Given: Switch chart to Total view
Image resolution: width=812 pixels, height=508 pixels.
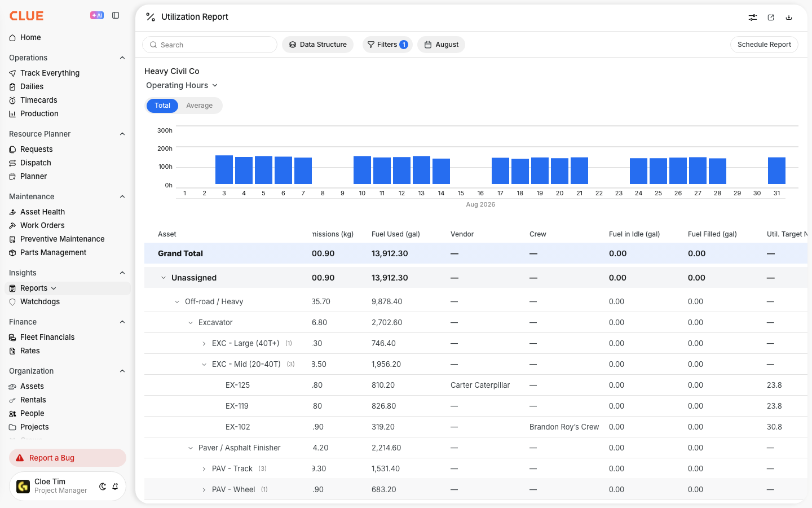Looking at the screenshot, I should pos(162,106).
